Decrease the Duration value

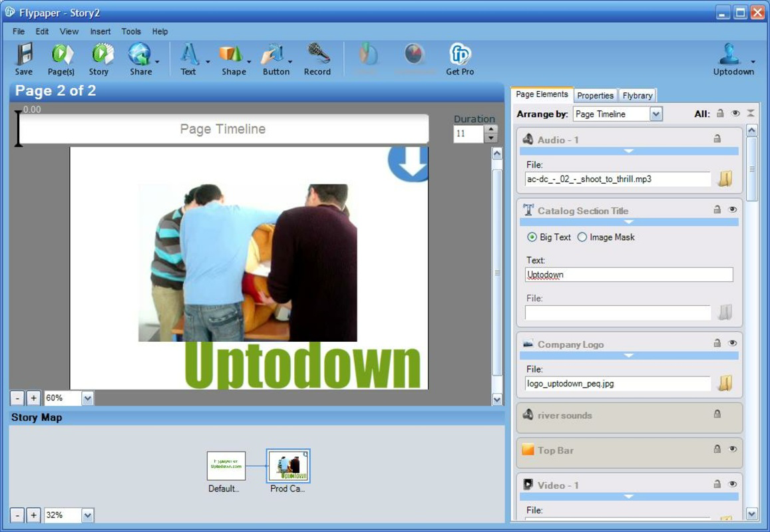[490, 138]
